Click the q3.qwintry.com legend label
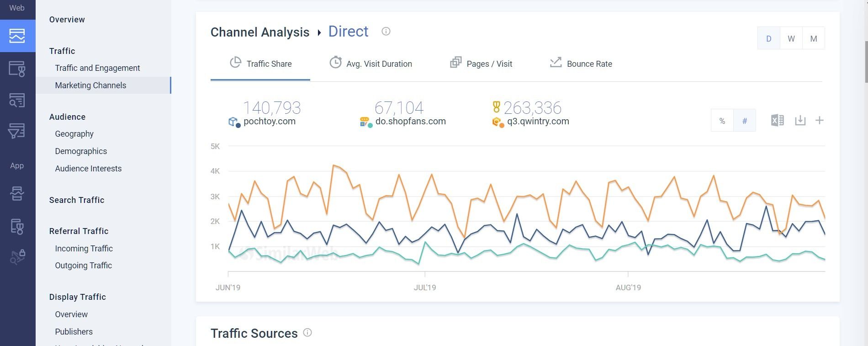868x346 pixels. tap(538, 121)
